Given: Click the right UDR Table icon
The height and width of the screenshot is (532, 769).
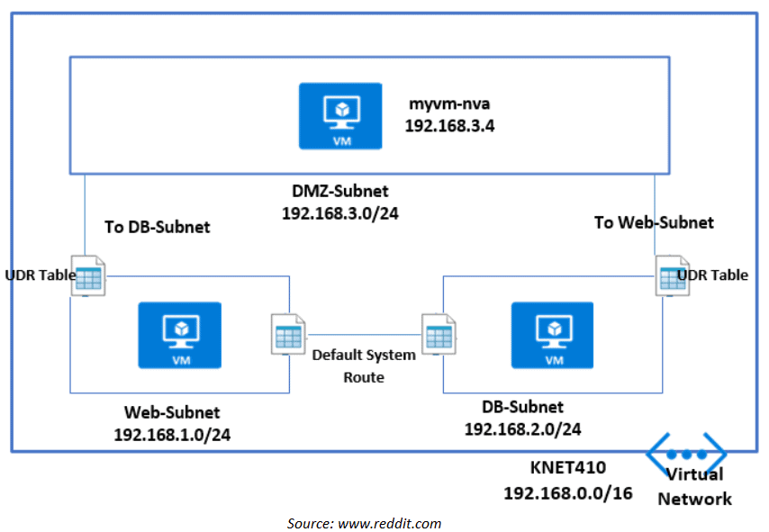Looking at the screenshot, I should 671,274.
